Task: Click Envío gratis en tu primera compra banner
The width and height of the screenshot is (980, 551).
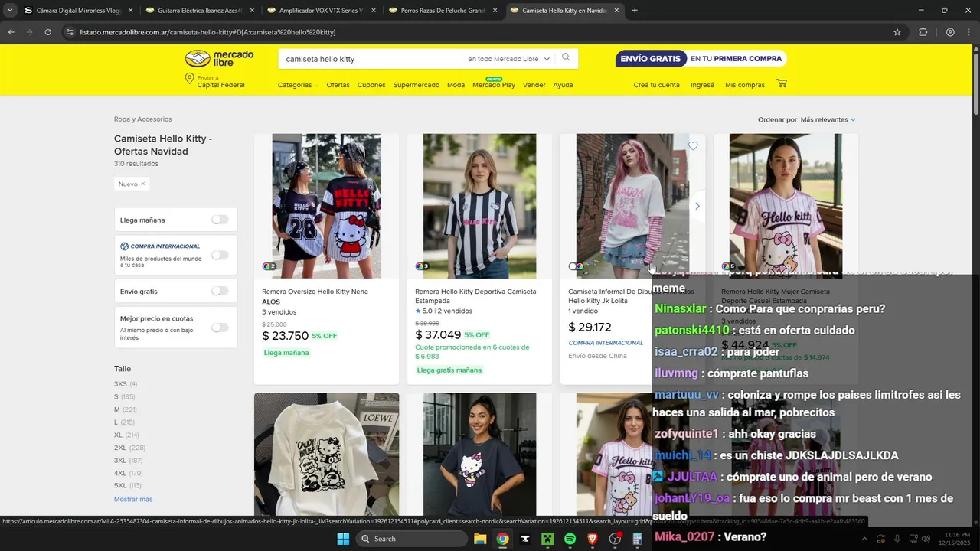Action: 701,59
